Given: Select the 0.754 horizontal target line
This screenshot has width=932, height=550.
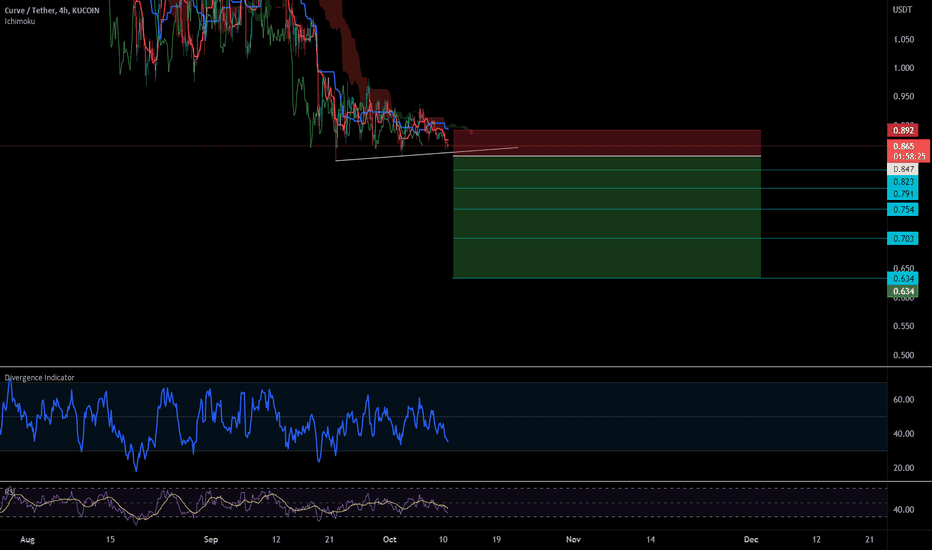Looking at the screenshot, I should tap(670, 209).
